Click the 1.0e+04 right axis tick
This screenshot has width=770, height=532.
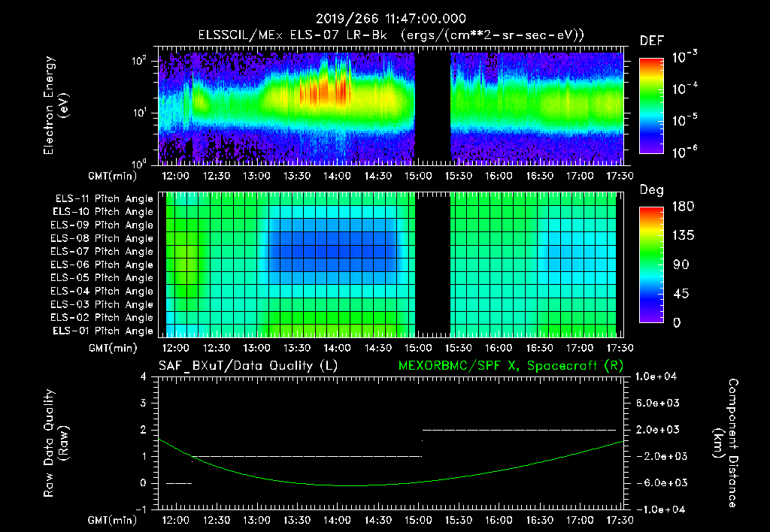(x=657, y=376)
